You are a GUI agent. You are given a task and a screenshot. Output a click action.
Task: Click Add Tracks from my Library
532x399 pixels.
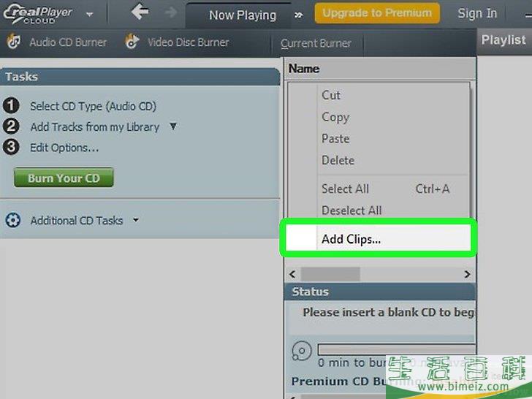(x=95, y=127)
